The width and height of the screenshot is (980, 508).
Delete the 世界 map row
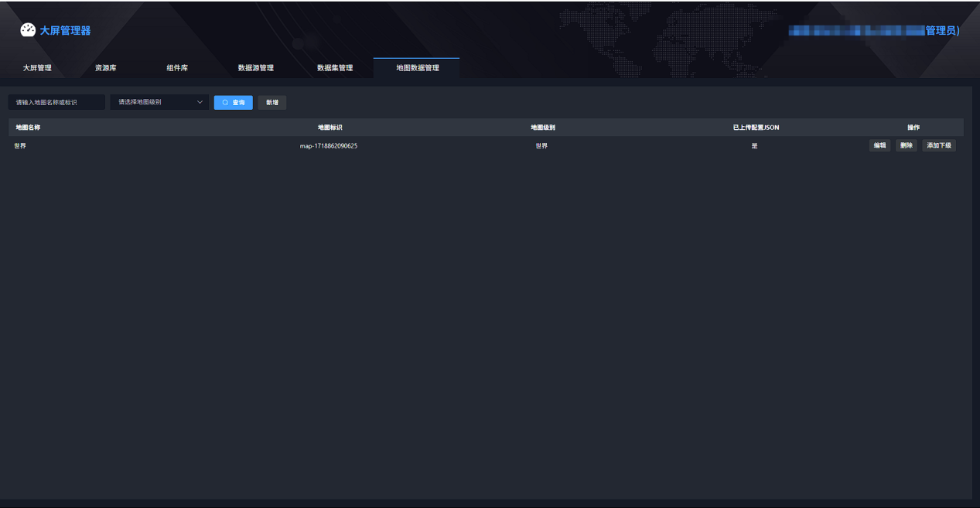pyautogui.click(x=907, y=145)
